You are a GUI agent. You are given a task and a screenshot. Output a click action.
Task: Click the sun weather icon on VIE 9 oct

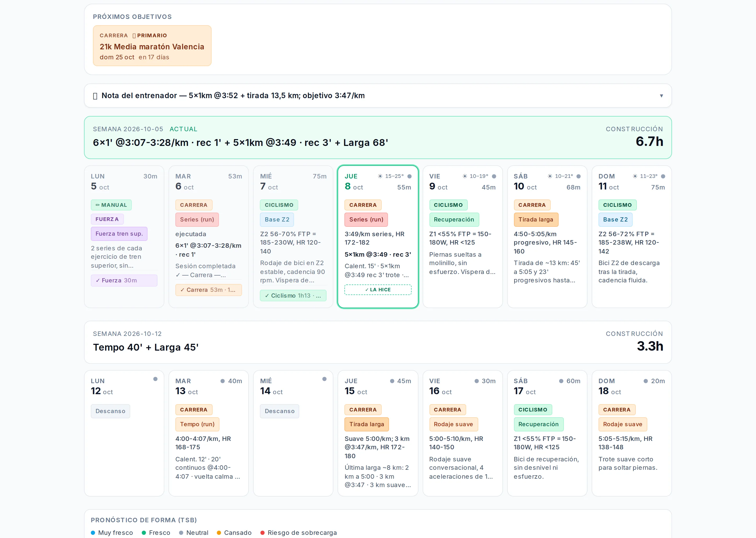(x=464, y=176)
